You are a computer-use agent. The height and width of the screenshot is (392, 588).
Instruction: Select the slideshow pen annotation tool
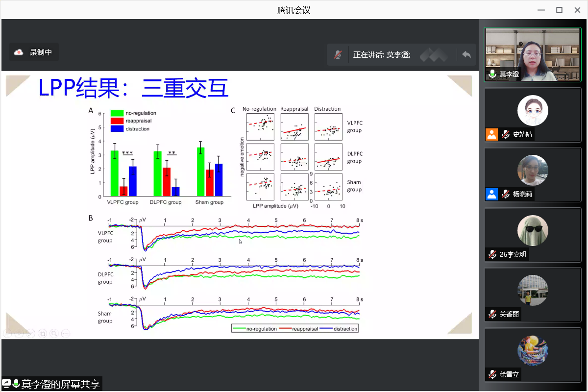click(31, 334)
